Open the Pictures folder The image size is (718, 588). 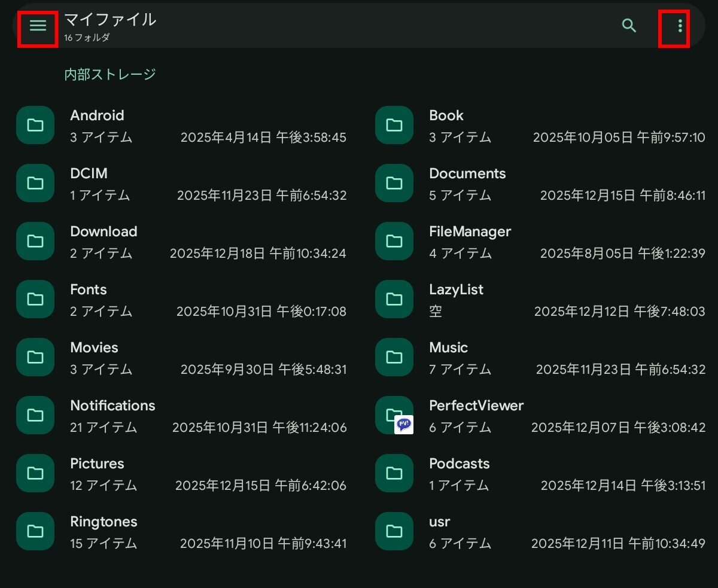click(x=97, y=464)
